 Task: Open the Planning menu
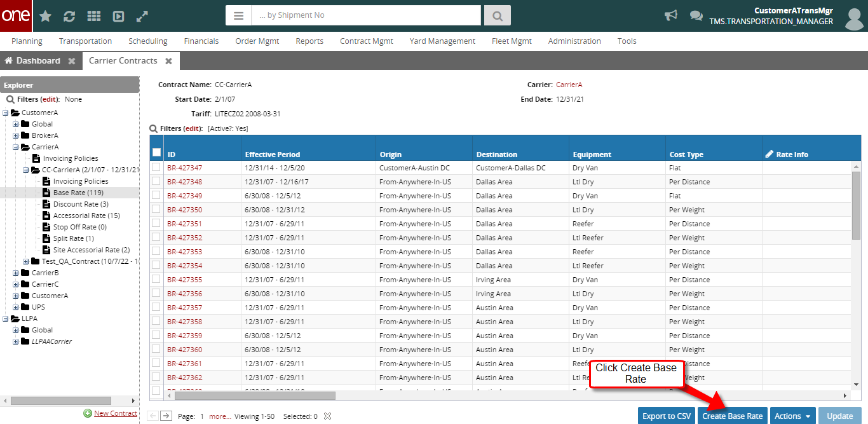pos(27,41)
